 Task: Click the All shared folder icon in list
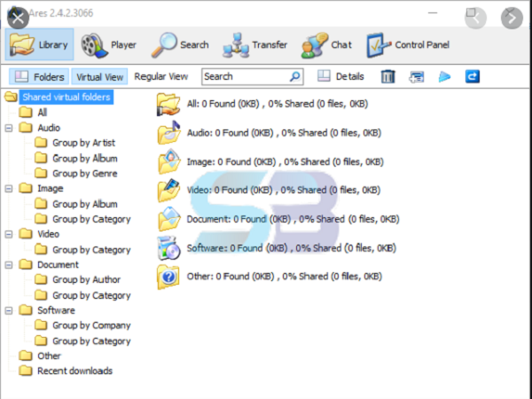tap(168, 105)
